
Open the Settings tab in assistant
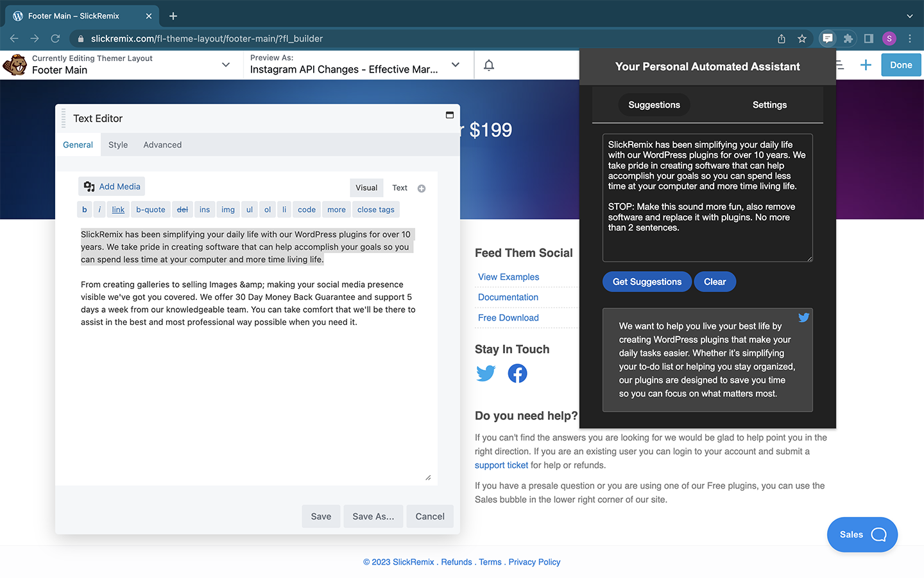tap(769, 105)
